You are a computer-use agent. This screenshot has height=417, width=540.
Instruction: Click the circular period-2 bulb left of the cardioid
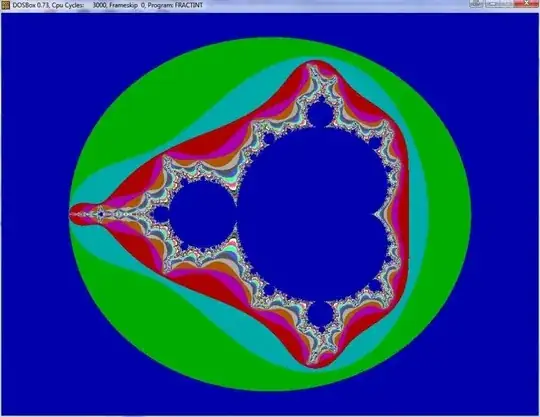[203, 215]
